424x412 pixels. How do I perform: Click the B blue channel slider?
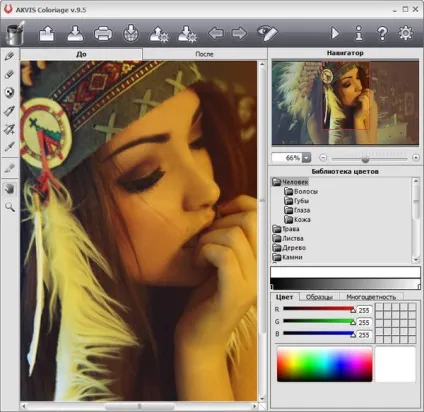tap(319, 334)
